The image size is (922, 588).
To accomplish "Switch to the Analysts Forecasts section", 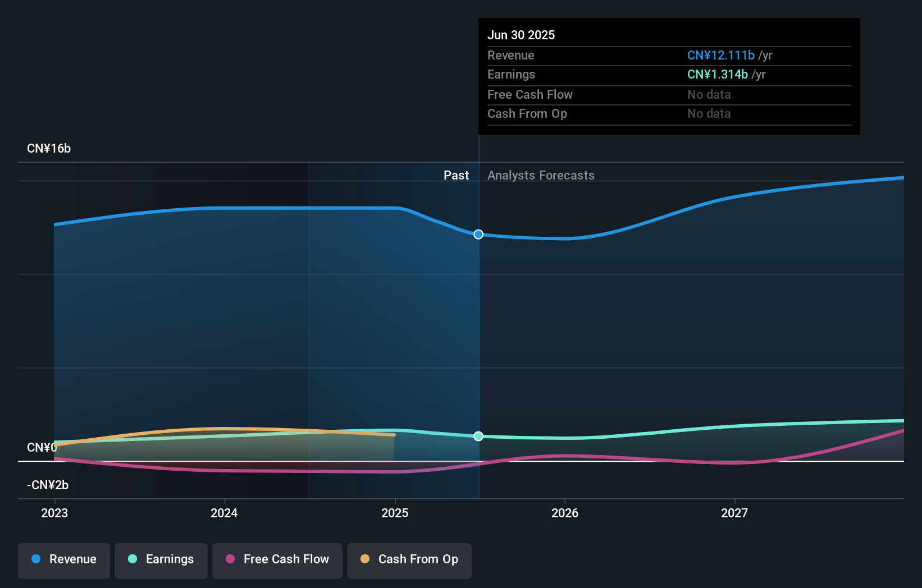I will pos(541,175).
